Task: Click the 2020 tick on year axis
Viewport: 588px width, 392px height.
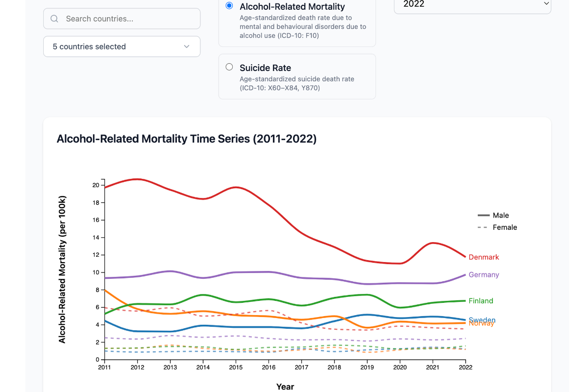Action: [x=400, y=367]
